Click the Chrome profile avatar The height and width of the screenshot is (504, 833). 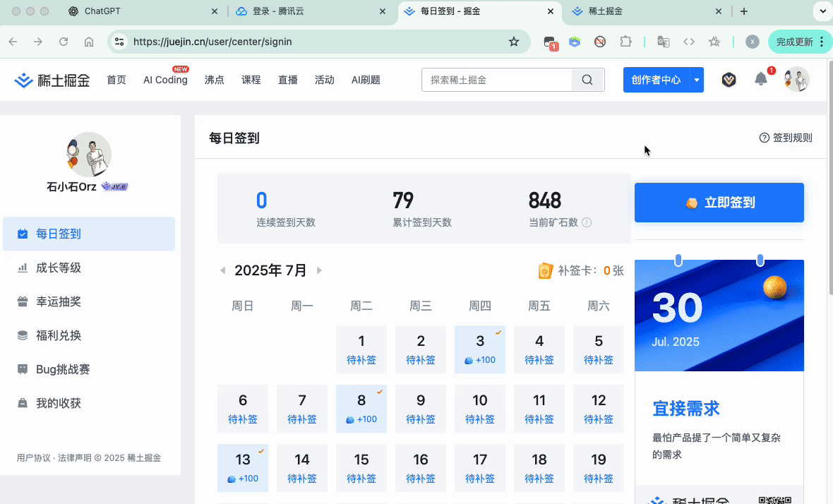[753, 42]
